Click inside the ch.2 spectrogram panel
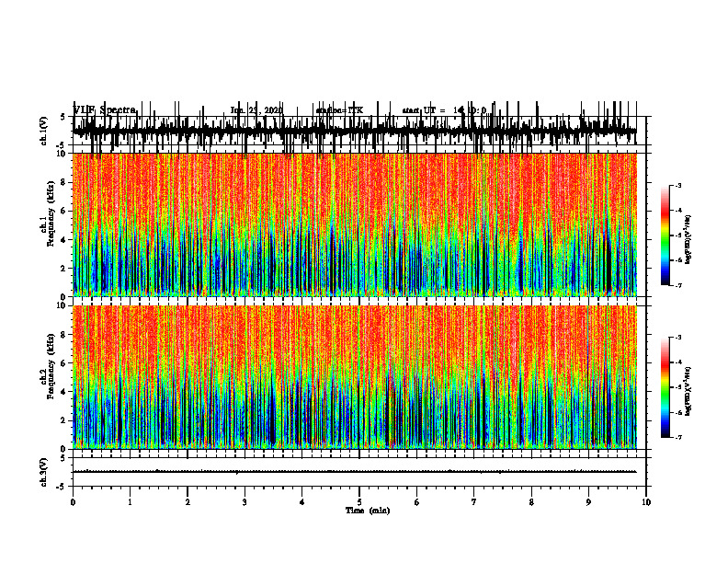Viewport: 728px width, 563px height. tap(355, 377)
